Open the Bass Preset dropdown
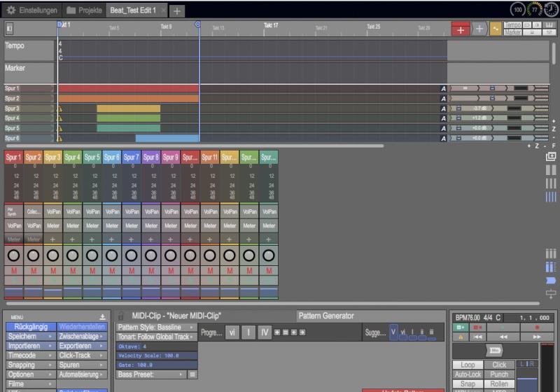Image resolution: width=560 pixels, height=392 pixels. tap(150, 374)
